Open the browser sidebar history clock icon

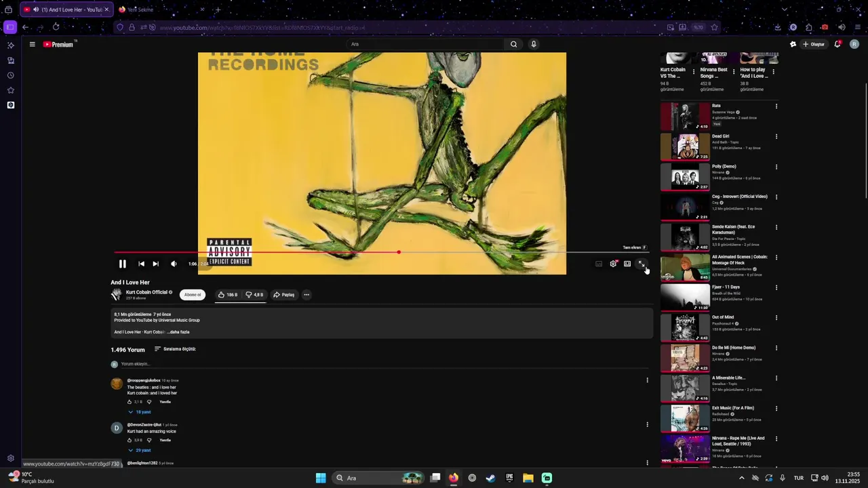10,75
